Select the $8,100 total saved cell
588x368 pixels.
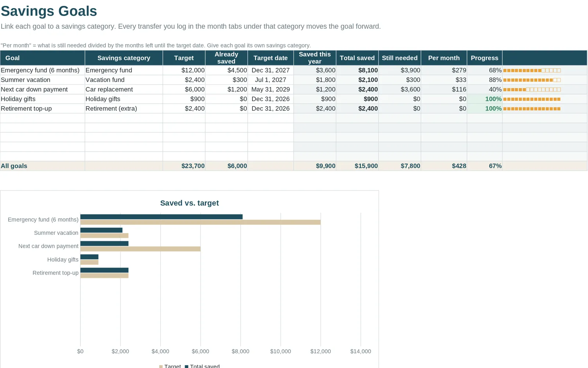[x=357, y=70]
